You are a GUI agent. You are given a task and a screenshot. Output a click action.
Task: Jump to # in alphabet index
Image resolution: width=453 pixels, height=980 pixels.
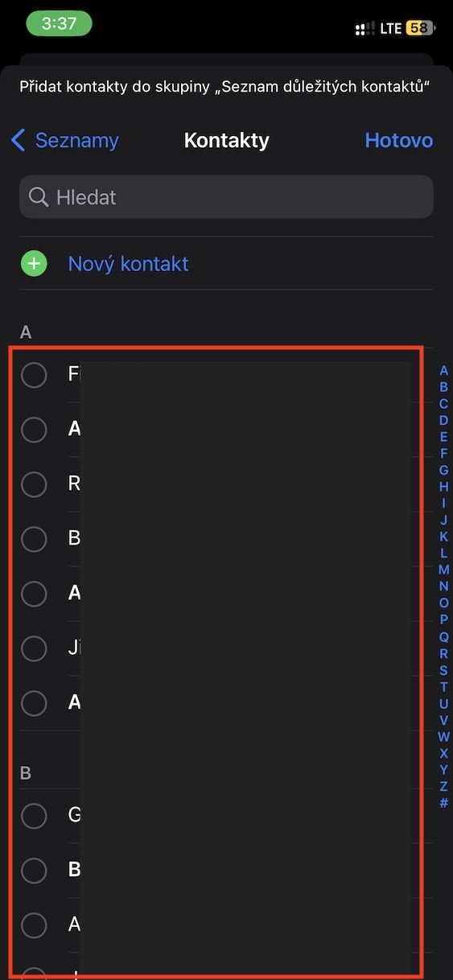[443, 803]
